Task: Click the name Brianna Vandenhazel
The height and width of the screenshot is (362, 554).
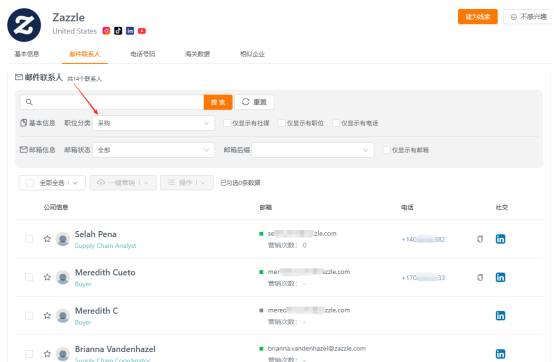Action: (x=115, y=349)
